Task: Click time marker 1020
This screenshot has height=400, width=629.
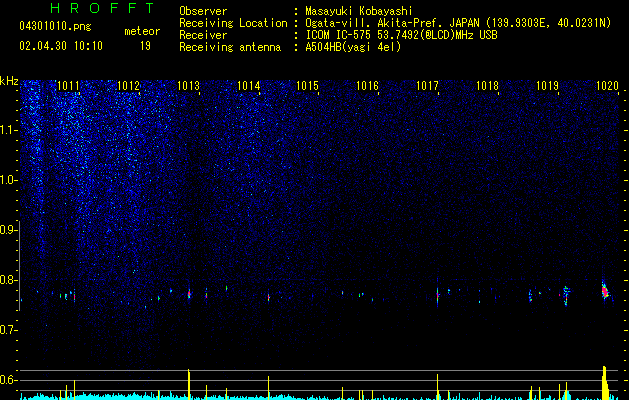Action: (x=607, y=85)
